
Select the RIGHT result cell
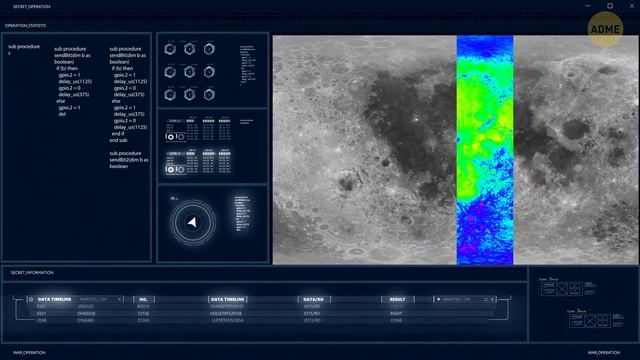coord(396,313)
